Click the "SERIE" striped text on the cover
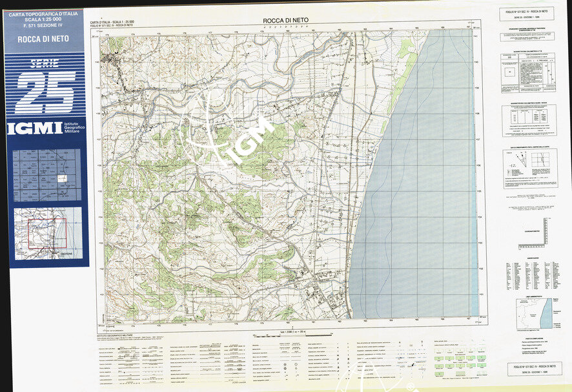The image size is (572, 392). [45, 63]
